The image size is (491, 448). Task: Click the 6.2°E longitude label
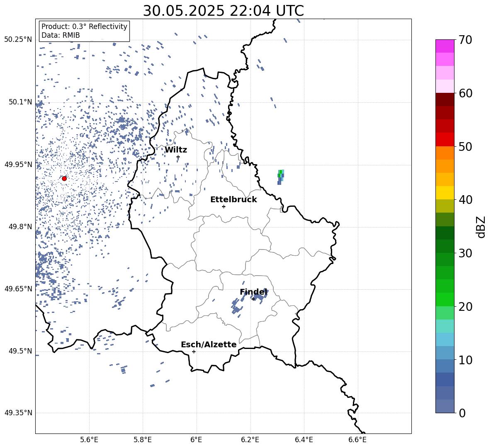pyautogui.click(x=250, y=440)
